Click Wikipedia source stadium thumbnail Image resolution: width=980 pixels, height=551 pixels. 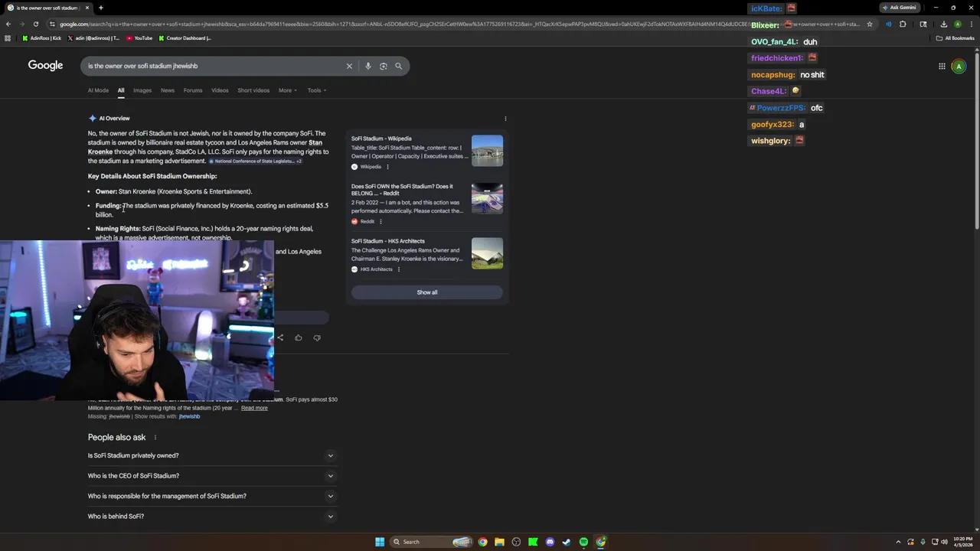pyautogui.click(x=487, y=151)
